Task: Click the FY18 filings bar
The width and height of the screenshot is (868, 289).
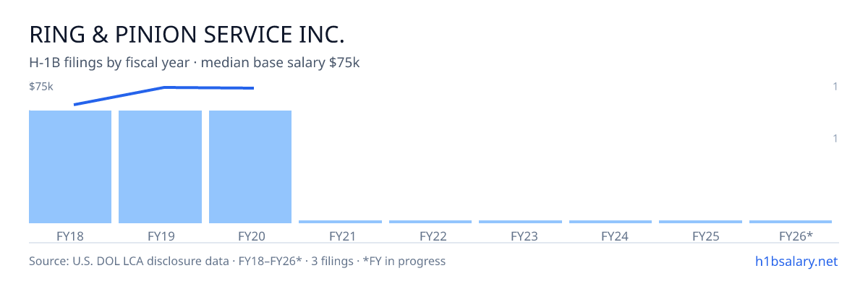Action: click(70, 167)
